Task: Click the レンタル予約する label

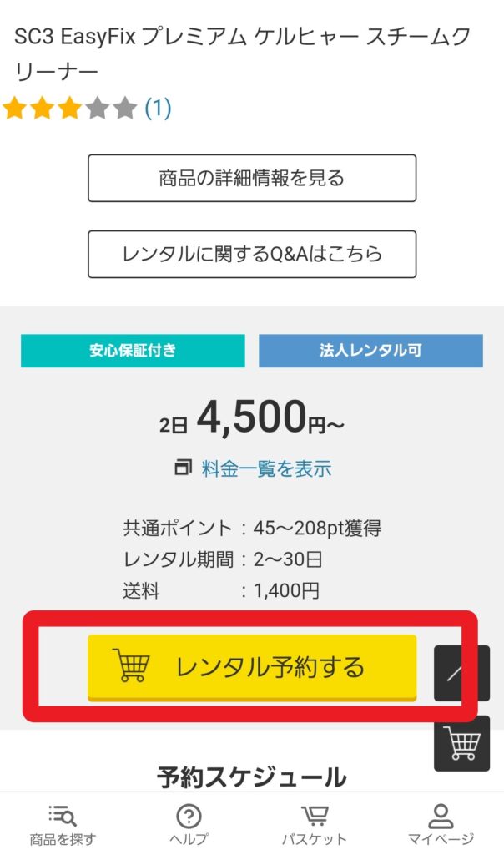Action: [x=270, y=667]
